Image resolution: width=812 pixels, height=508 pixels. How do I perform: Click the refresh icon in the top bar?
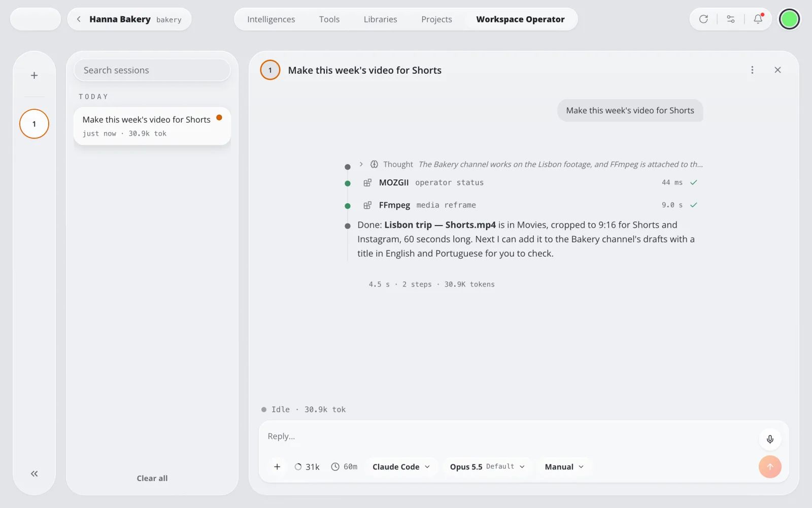pyautogui.click(x=703, y=19)
